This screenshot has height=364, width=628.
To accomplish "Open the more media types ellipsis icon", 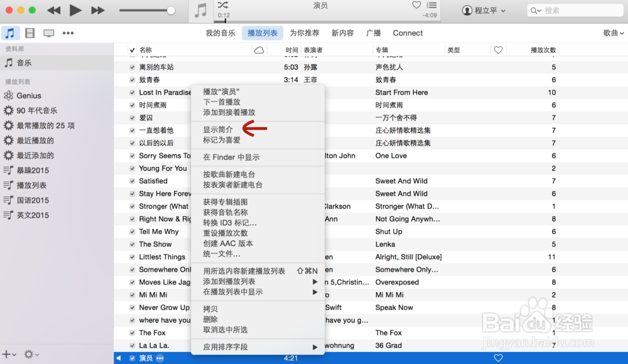I will (68, 33).
